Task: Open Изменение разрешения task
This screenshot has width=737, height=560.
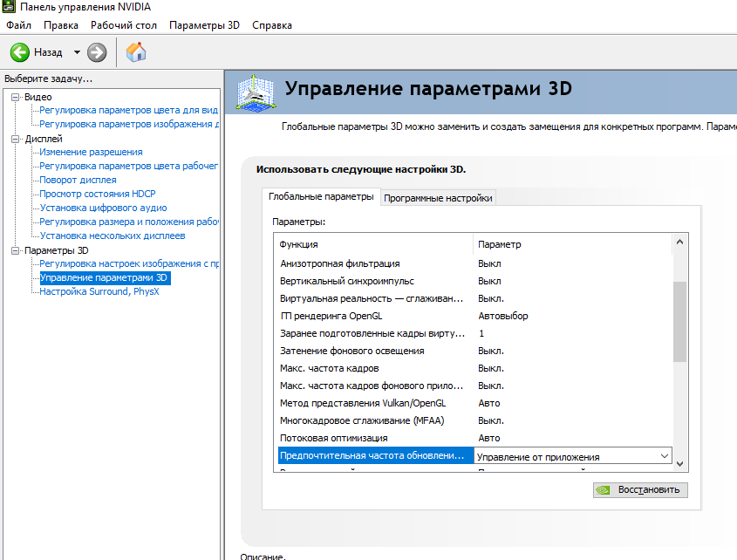Action: click(91, 152)
